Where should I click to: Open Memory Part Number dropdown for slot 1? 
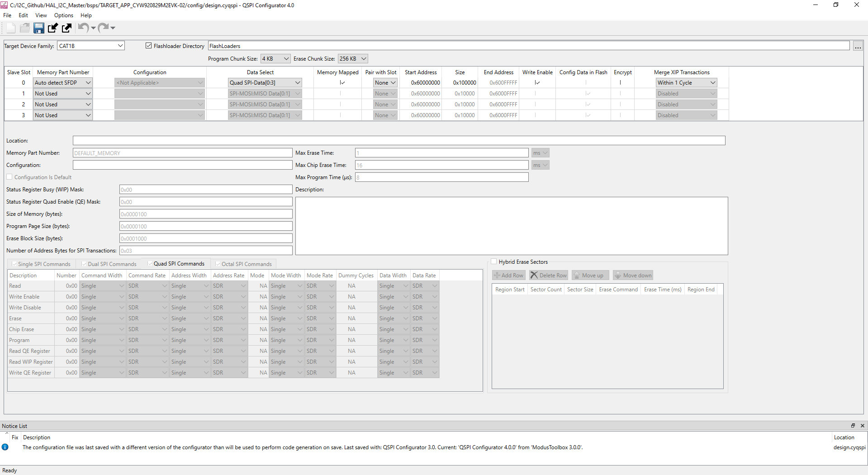tap(63, 94)
